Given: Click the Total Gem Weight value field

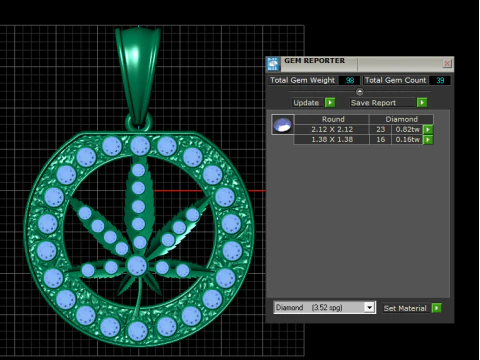Looking at the screenshot, I should (349, 80).
